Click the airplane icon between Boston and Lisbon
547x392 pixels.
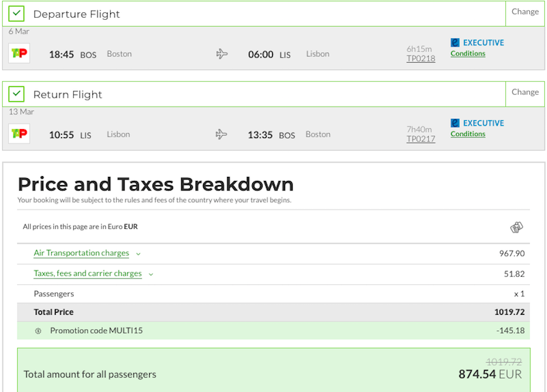coord(222,54)
